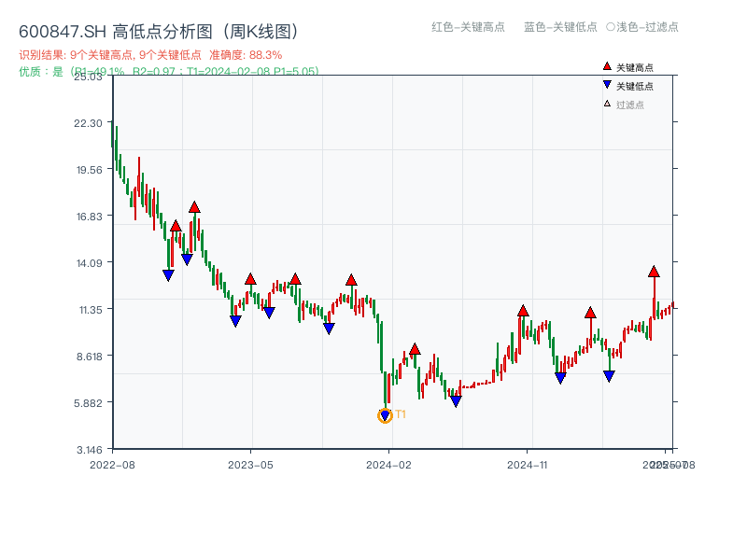Toggle the small circle before 浅色-过滤点
This screenshot has height=560, width=747.
[x=611, y=27]
